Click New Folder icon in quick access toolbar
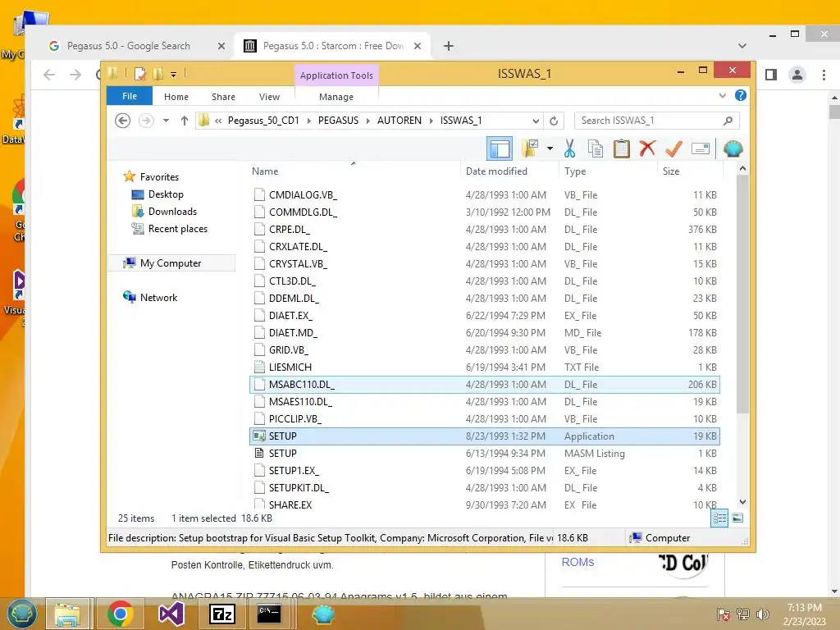The height and width of the screenshot is (630, 840). tap(157, 73)
